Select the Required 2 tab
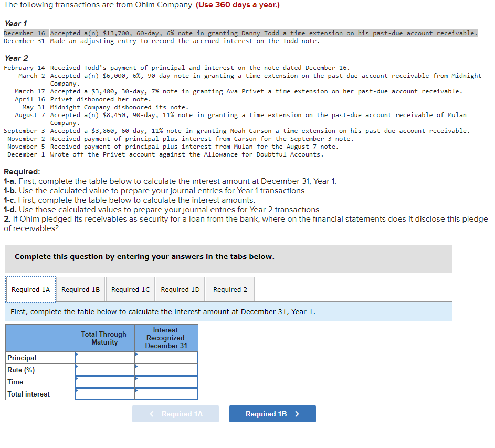This screenshot has height=448, width=495. [x=230, y=289]
